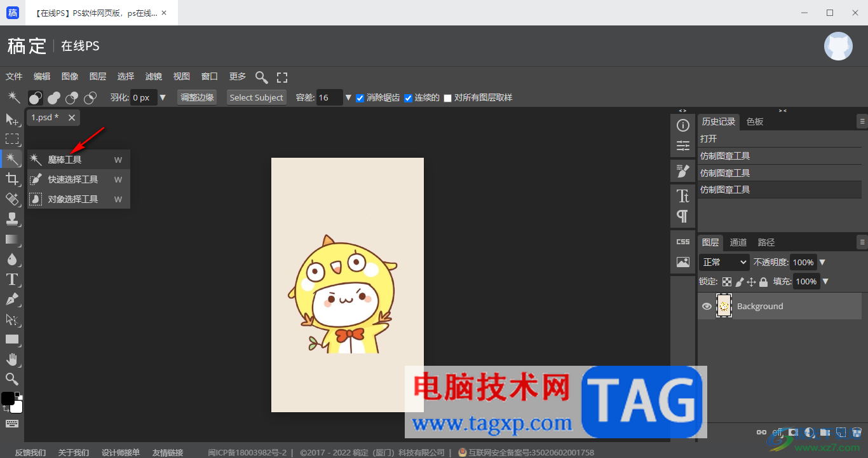Viewport: 868px width, 458px height.
Task: Toggle fullscreen mode icon
Action: click(x=282, y=77)
